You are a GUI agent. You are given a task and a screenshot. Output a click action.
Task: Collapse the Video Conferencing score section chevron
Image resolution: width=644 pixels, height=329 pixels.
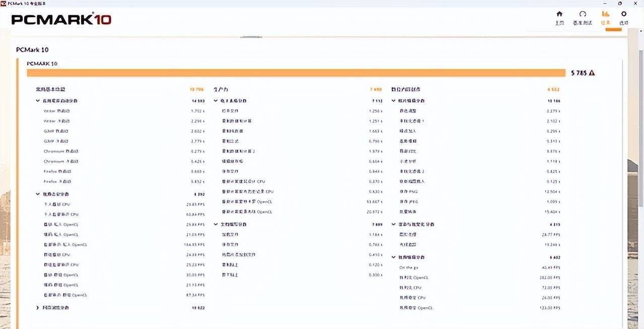pyautogui.click(x=38, y=194)
